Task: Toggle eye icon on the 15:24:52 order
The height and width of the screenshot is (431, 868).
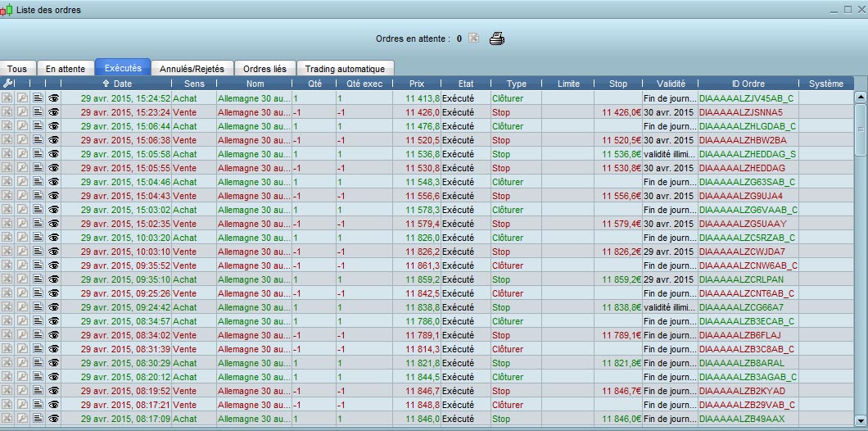Action: click(53, 98)
